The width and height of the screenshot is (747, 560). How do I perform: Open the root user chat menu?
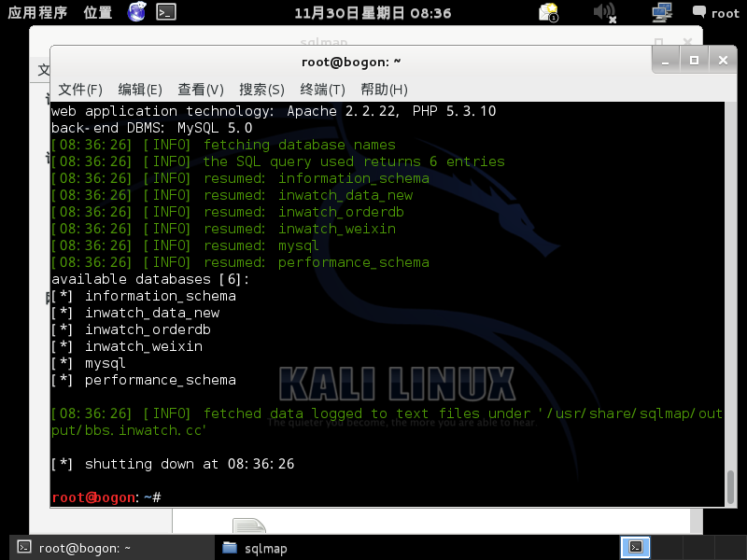[x=715, y=13]
